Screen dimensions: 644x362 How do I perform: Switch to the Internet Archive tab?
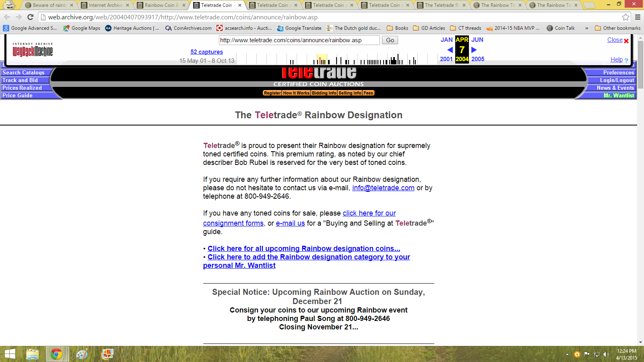pos(105,5)
